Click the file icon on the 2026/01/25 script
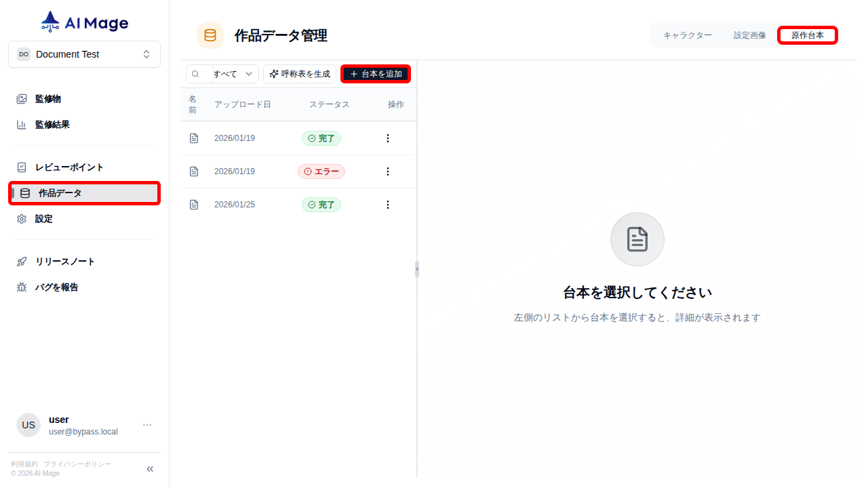 click(194, 204)
